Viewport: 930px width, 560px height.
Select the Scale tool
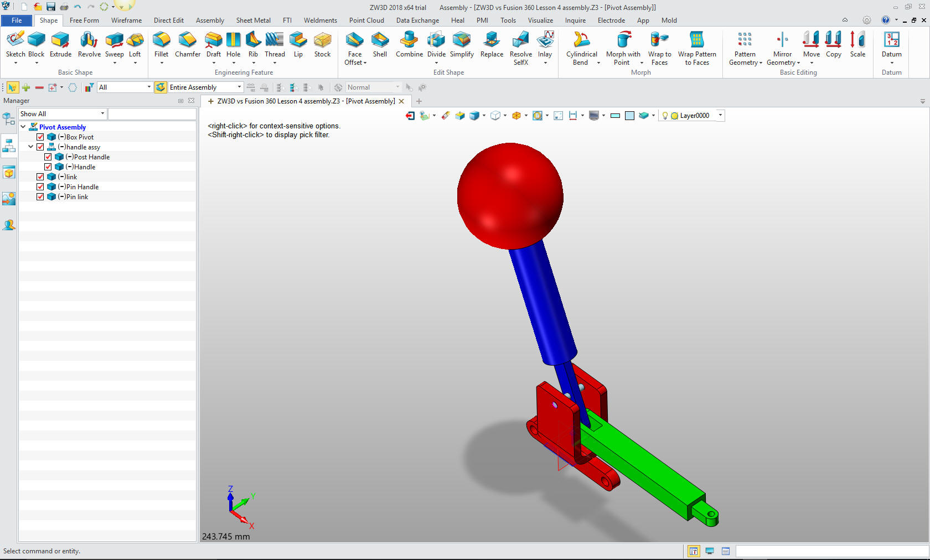point(857,44)
